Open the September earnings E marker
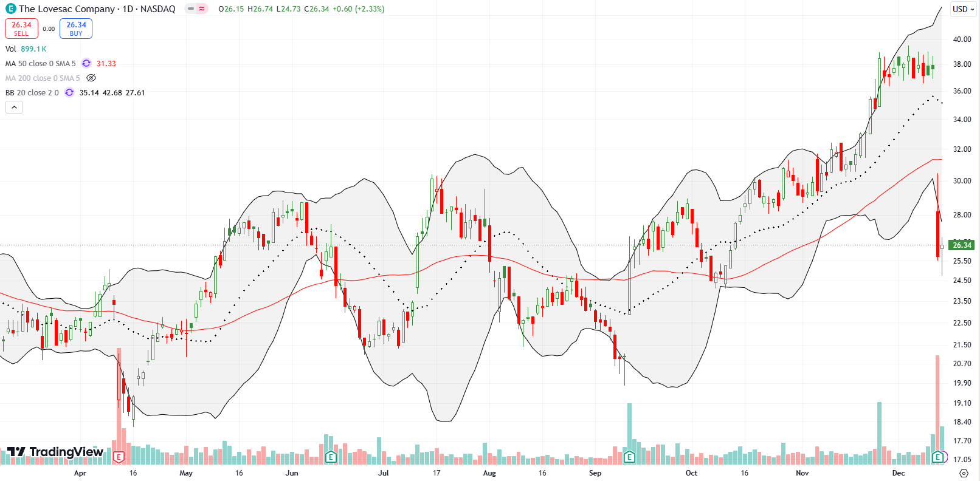The height and width of the screenshot is (481, 980). coord(629,457)
